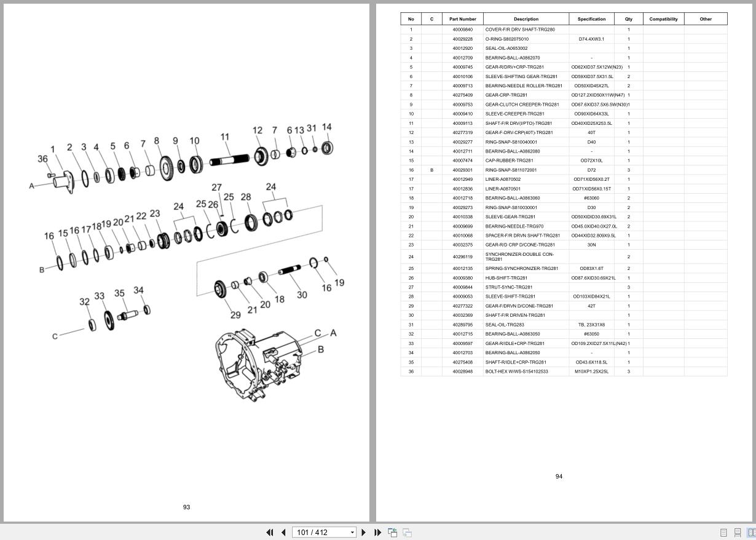Click the transmission housing illustration
The width and height of the screenshot is (756, 540).
pyautogui.click(x=259, y=365)
